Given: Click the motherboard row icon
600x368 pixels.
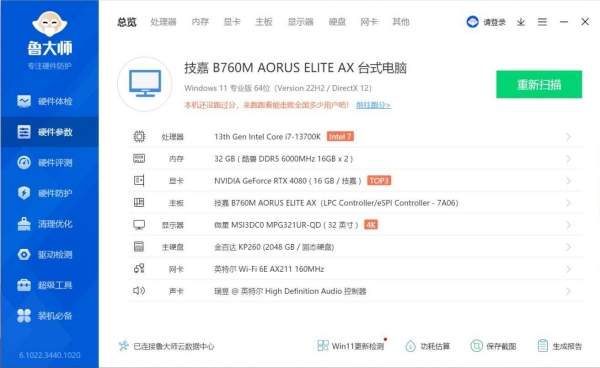Looking at the screenshot, I should click(139, 202).
